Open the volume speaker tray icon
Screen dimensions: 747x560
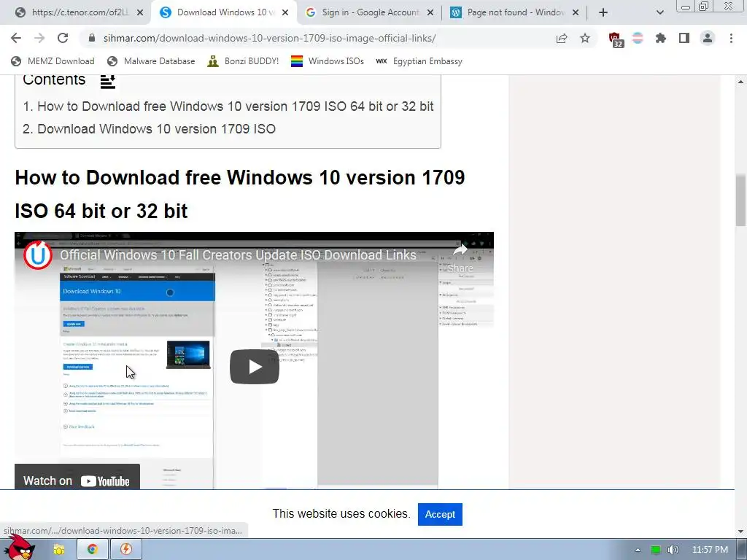pyautogui.click(x=673, y=550)
